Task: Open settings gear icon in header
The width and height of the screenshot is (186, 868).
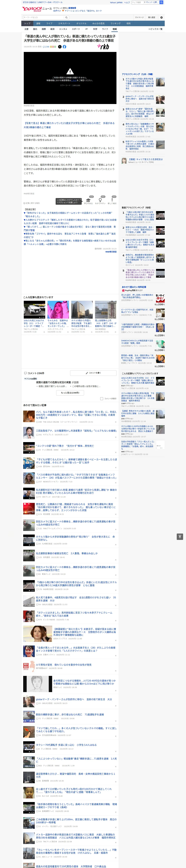Action: (161, 18)
